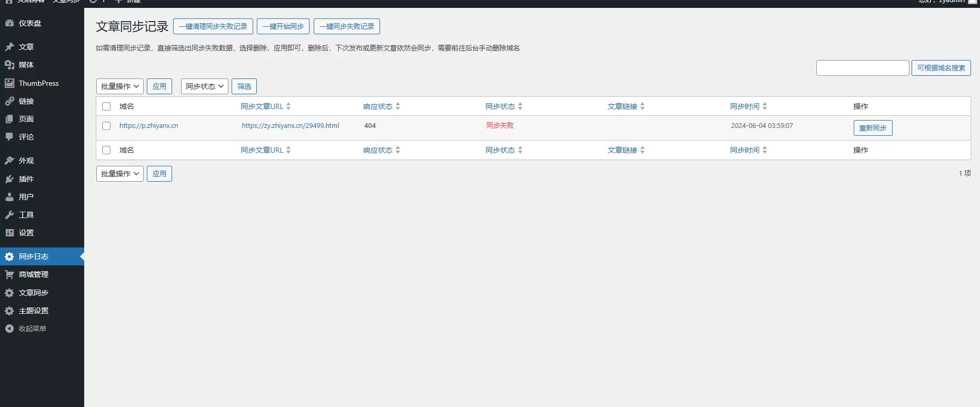Viewport: 980px width, 407px height.
Task: Click 一键清理同步失败记录 button
Action: pyautogui.click(x=213, y=26)
